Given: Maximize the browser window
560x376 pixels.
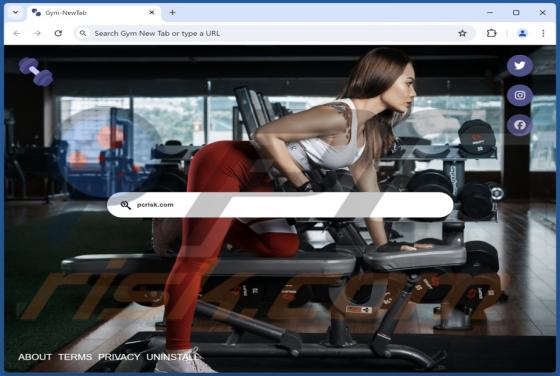Looking at the screenshot, I should pyautogui.click(x=516, y=12).
